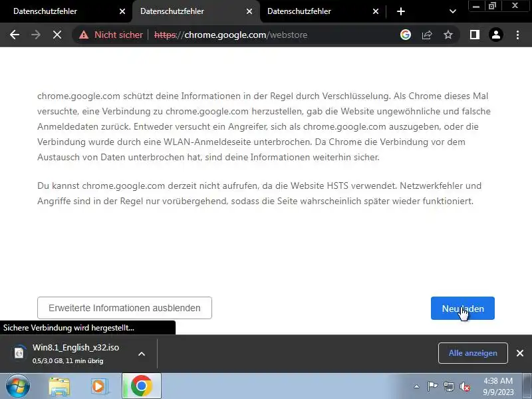Switch to the first Datenschutzfehler tab
The width and height of the screenshot is (532, 399).
(65, 11)
